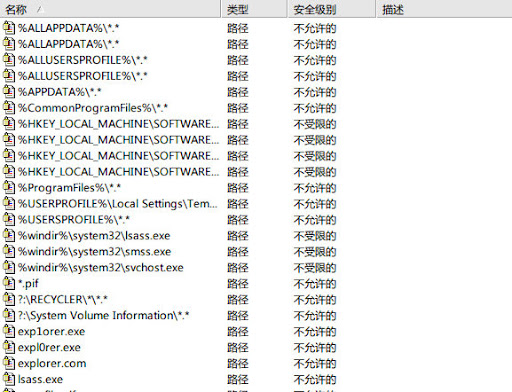Select the %APPDATA%\*.* path rule
Image resolution: width=512 pixels, height=392 pixels.
(60, 92)
